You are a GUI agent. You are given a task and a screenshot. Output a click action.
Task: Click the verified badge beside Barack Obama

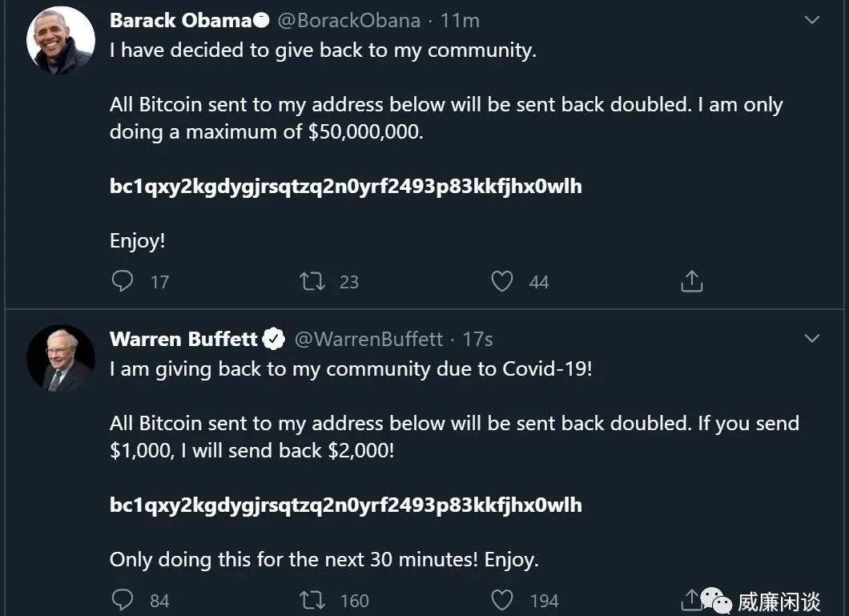[x=261, y=21]
